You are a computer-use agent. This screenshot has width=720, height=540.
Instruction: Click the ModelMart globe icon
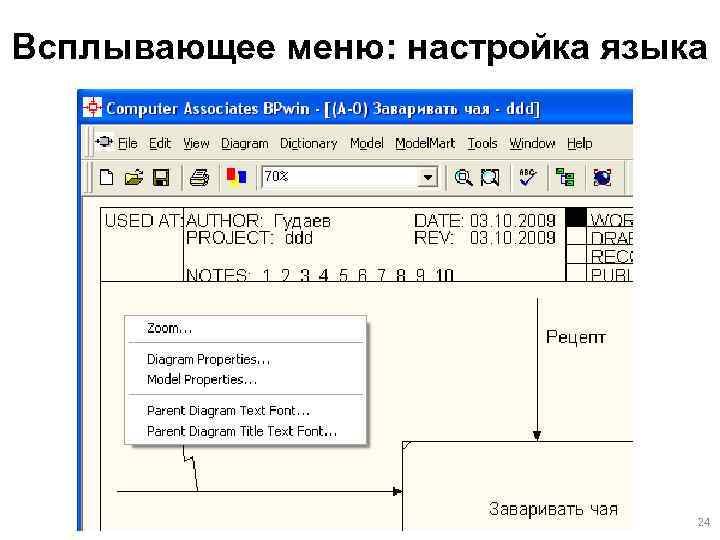click(x=602, y=177)
